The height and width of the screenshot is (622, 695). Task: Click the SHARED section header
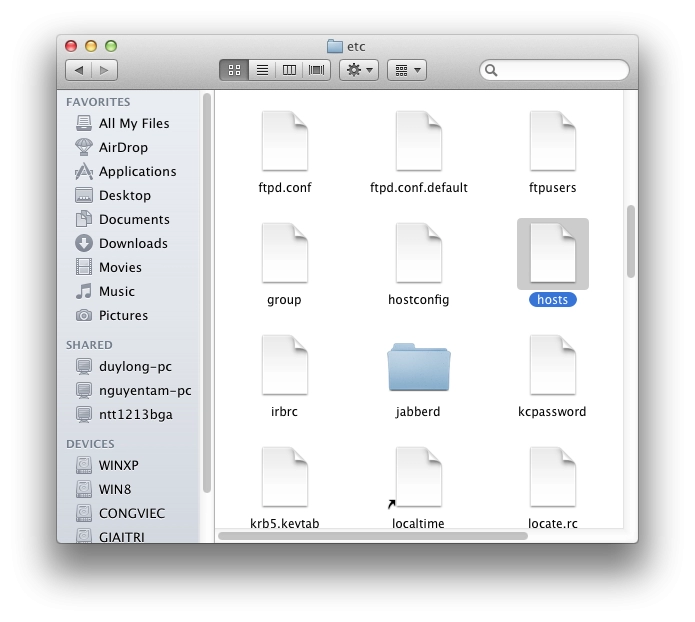pyautogui.click(x=89, y=345)
